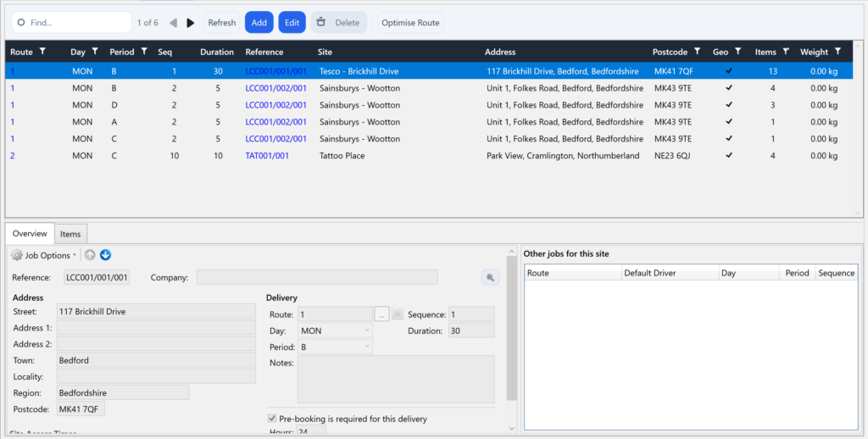Toggle pre-booking required checkbox
868x439 pixels.
pos(272,419)
